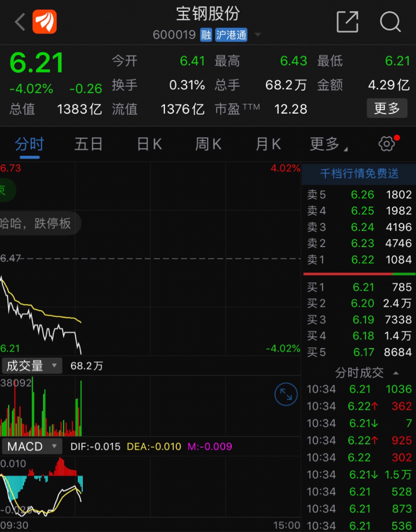Tap the 金额 4.29亿 amount value
This screenshot has height=532, width=416.
tap(363, 85)
